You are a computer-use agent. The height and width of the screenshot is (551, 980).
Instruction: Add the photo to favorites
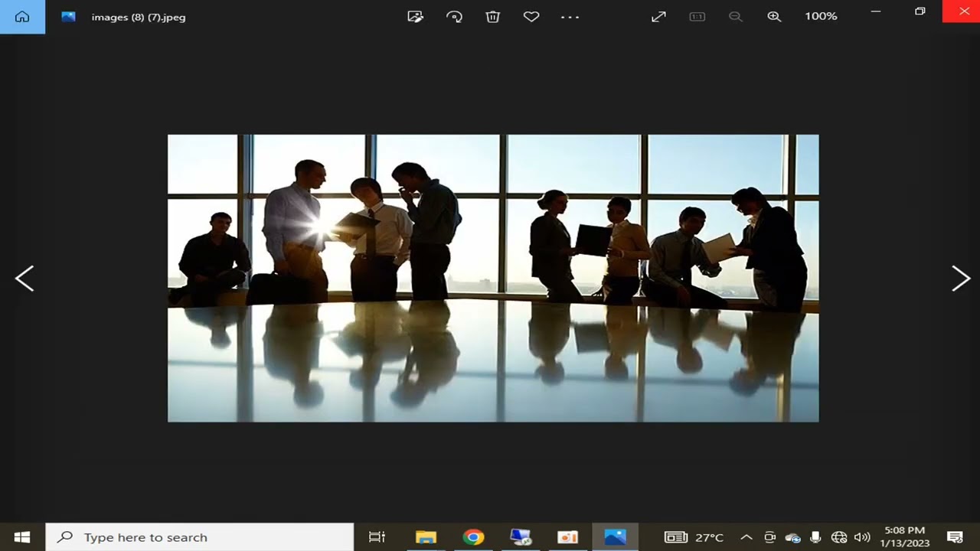(x=531, y=16)
